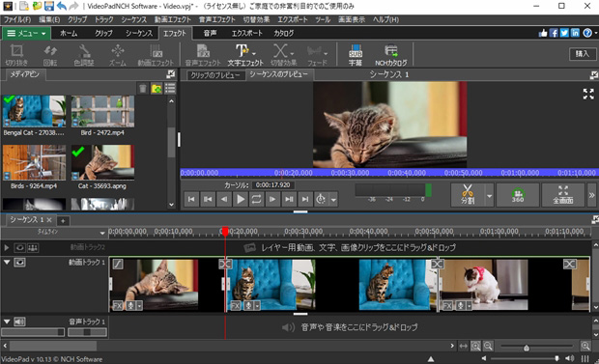Click the add folder icon in media bin
This screenshot has width=599, height=364.
[x=157, y=89]
